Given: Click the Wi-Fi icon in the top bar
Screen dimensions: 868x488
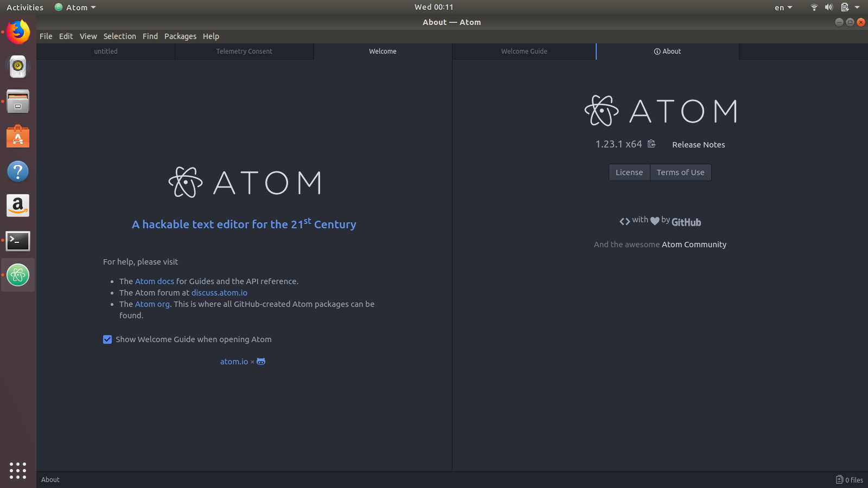Looking at the screenshot, I should coord(814,7).
